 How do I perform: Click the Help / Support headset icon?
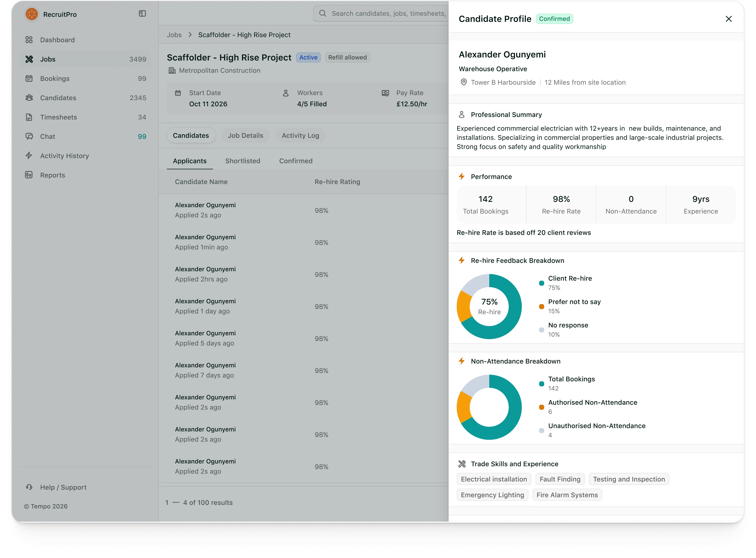coord(29,487)
